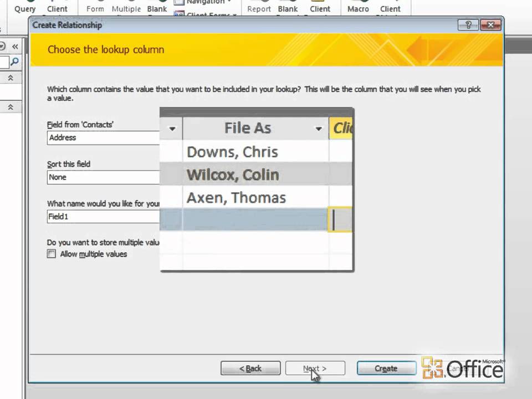Collapse navigation pane using double-chevron button
The image size is (532, 399).
[x=15, y=47]
